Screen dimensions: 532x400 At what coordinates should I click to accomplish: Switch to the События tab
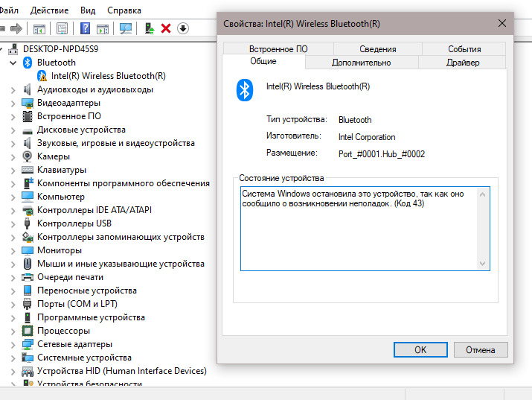pyautogui.click(x=464, y=49)
